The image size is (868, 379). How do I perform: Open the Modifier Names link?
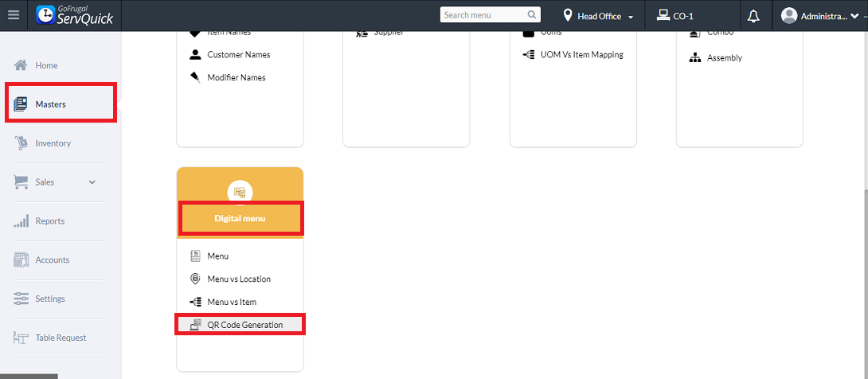[x=237, y=77]
